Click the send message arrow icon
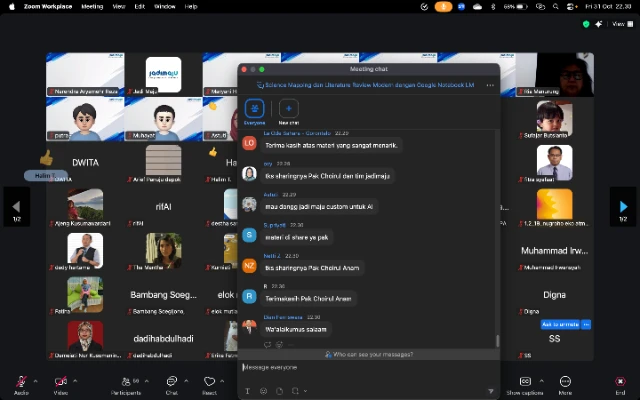640x400 pixels. coord(491,391)
